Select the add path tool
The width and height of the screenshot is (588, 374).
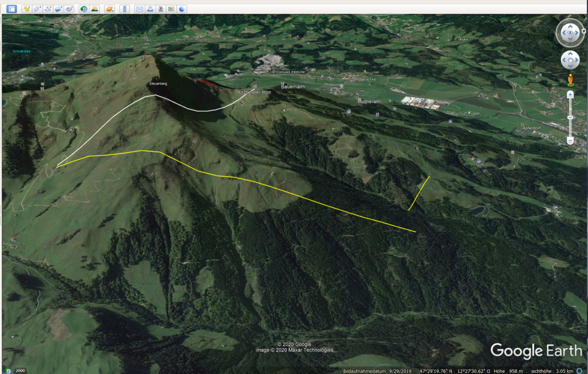click(x=48, y=9)
